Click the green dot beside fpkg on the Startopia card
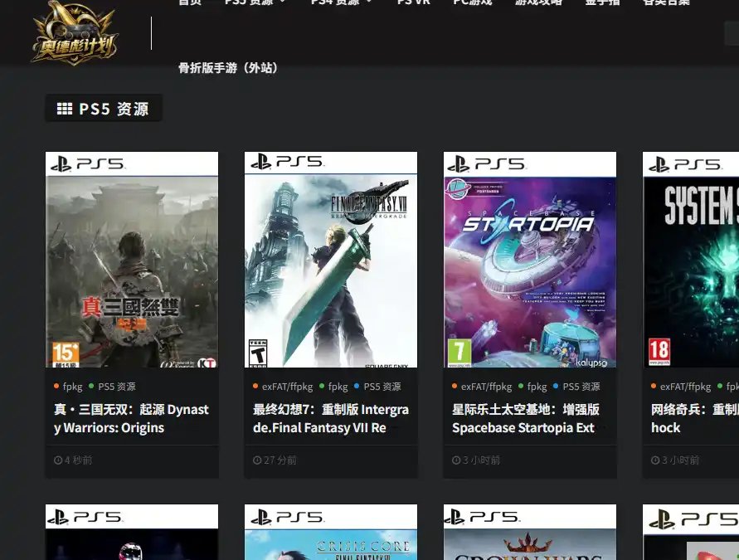The image size is (739, 560). pos(521,386)
